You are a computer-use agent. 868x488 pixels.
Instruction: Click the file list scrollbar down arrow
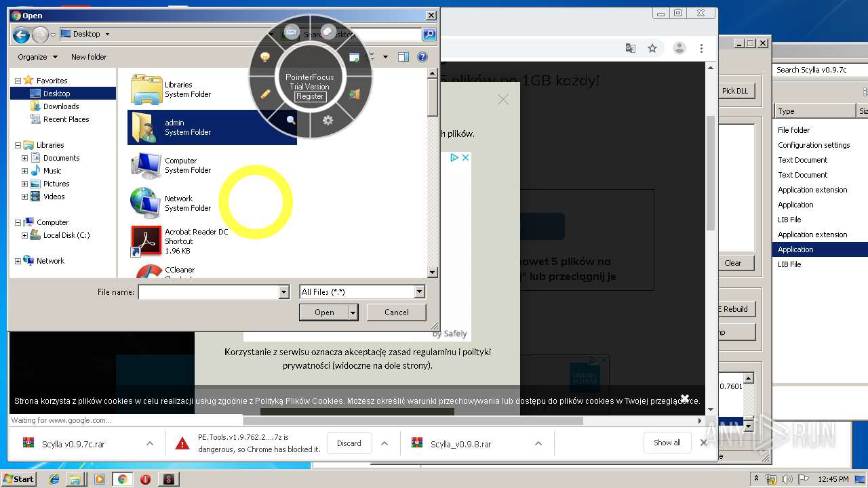click(x=433, y=272)
